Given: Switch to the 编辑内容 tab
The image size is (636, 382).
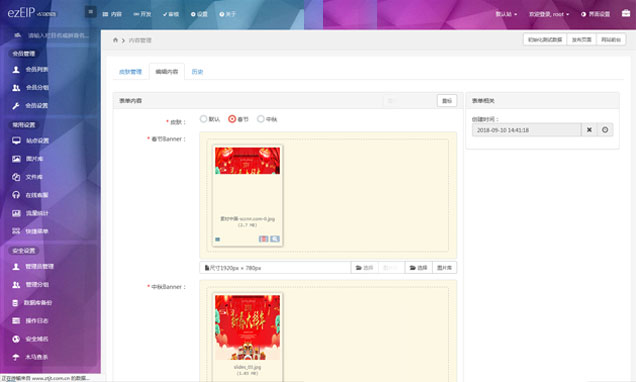Looking at the screenshot, I should [x=167, y=72].
